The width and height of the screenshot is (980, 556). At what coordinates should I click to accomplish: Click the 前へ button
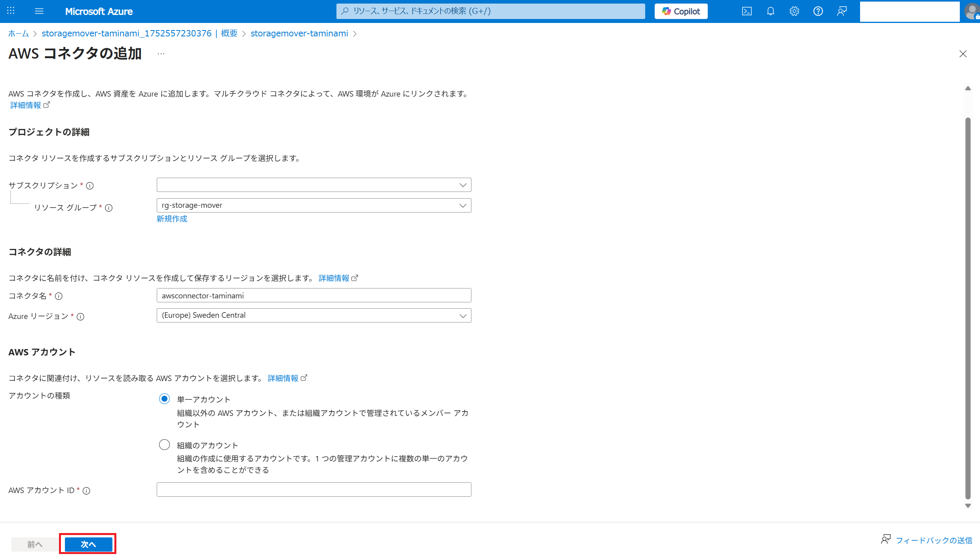[x=34, y=545]
